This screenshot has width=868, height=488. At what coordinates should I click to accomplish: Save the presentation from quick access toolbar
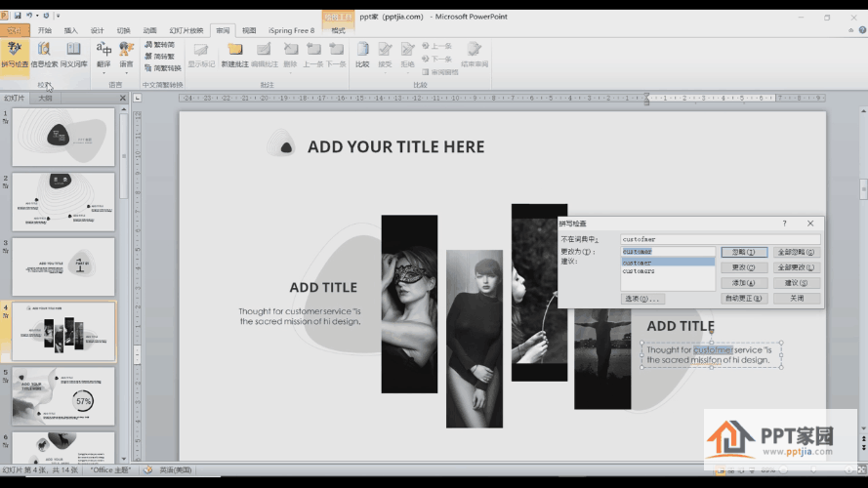pos(18,16)
